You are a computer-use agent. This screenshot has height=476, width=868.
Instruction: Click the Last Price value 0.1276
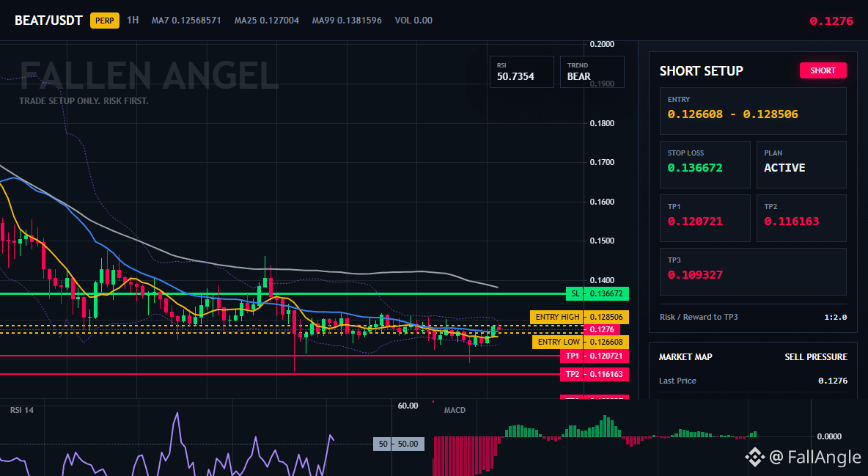[833, 381]
